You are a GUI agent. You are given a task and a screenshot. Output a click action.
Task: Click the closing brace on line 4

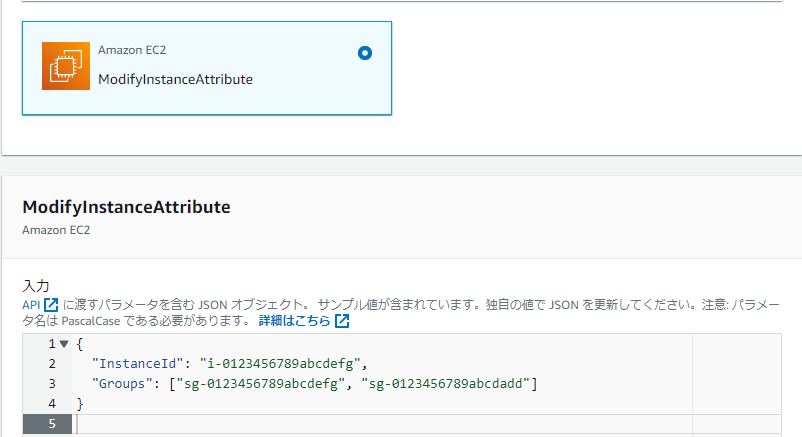click(80, 404)
